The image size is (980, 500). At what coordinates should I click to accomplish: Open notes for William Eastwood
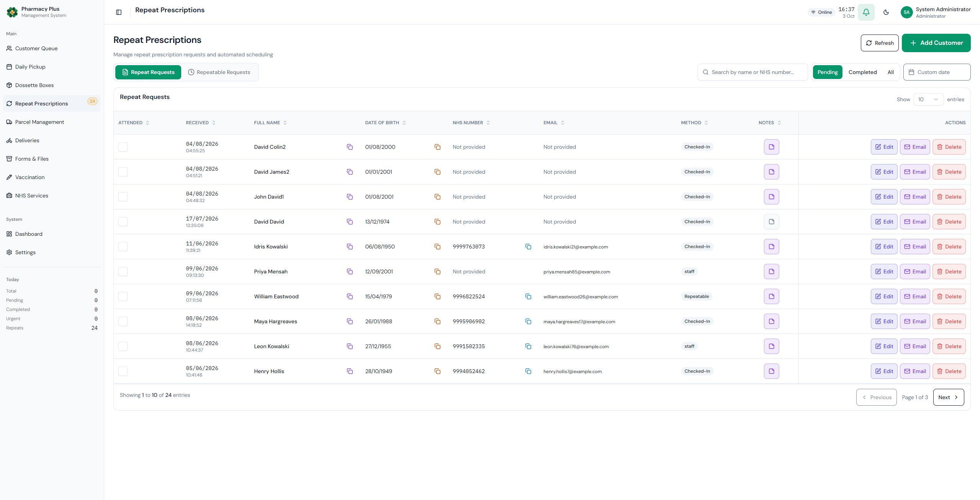771,296
